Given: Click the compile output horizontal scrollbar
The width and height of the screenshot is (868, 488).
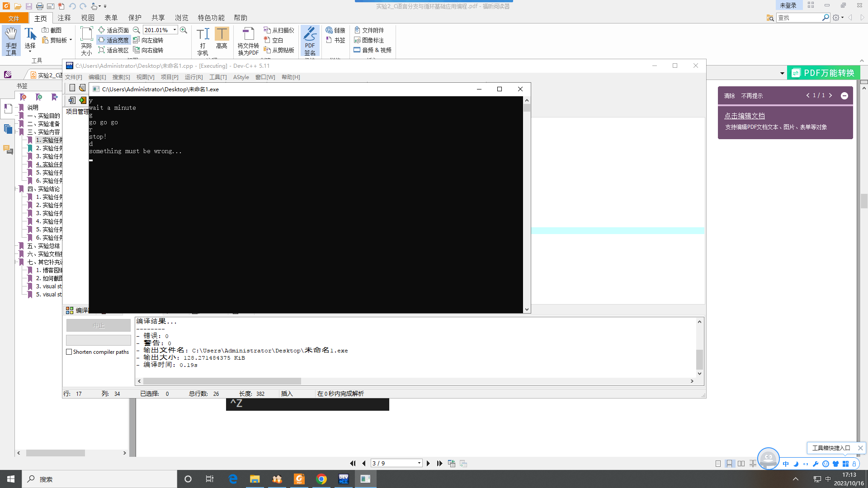Looking at the screenshot, I should [x=222, y=381].
